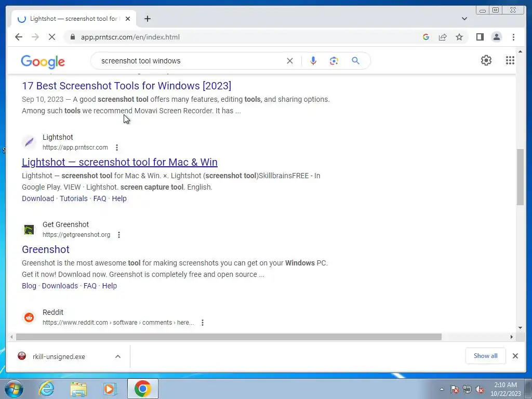The image size is (532, 399).
Task: Clear the search box text
Action: [x=290, y=61]
